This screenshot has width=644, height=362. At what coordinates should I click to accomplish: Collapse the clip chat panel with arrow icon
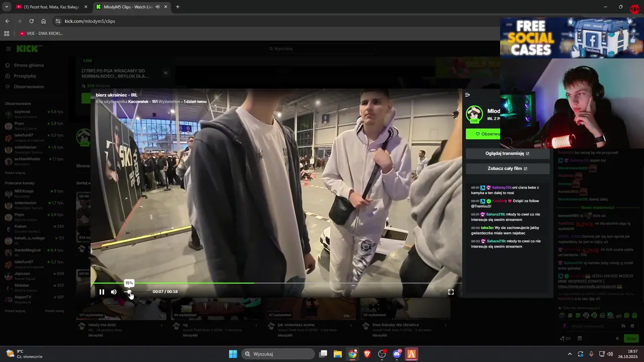pos(467,95)
